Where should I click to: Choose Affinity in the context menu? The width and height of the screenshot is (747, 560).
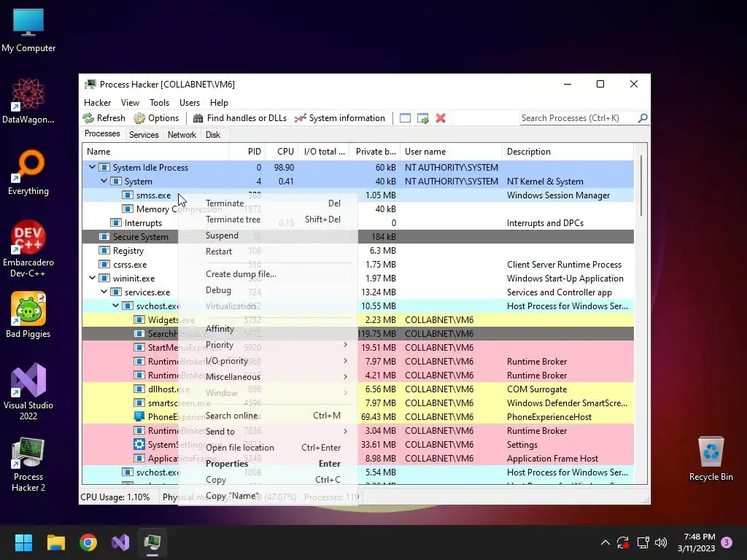coord(268,329)
